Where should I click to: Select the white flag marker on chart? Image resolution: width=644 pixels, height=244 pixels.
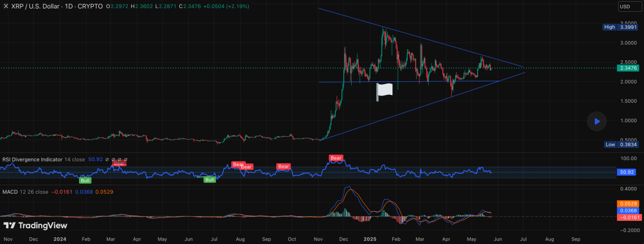pos(385,92)
